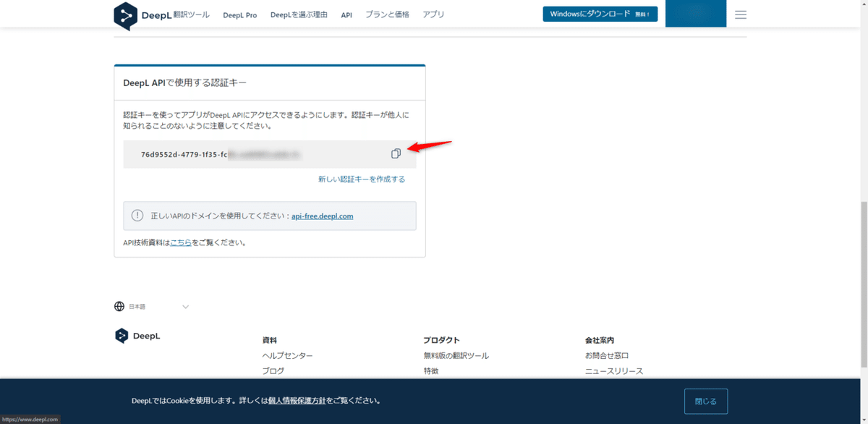
Task: Click the Windowsにダウンロード button
Action: (600, 14)
